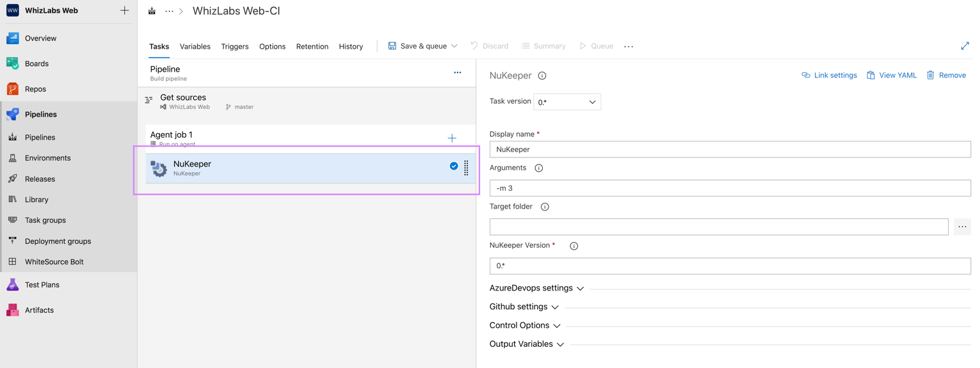Remove the NuKeeper task
The width and height of the screenshot is (980, 368).
pos(946,76)
